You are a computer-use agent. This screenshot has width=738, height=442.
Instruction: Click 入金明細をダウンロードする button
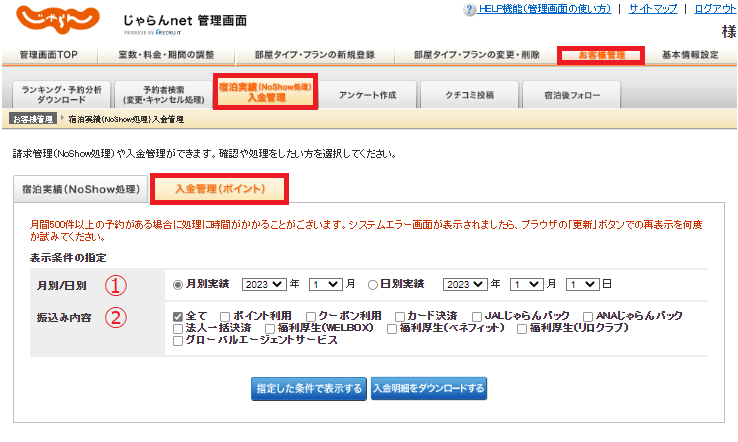(428, 387)
